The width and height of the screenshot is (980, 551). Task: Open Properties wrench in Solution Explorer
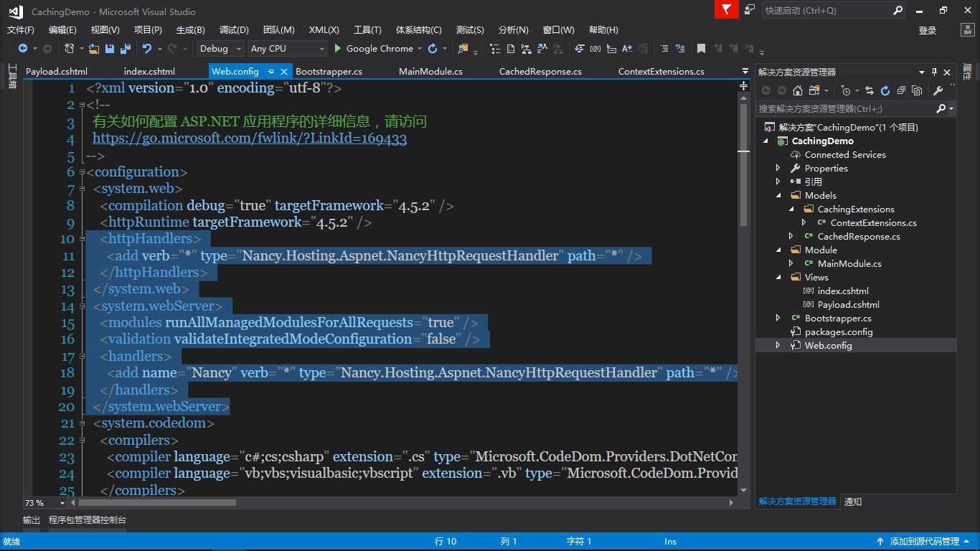click(938, 90)
